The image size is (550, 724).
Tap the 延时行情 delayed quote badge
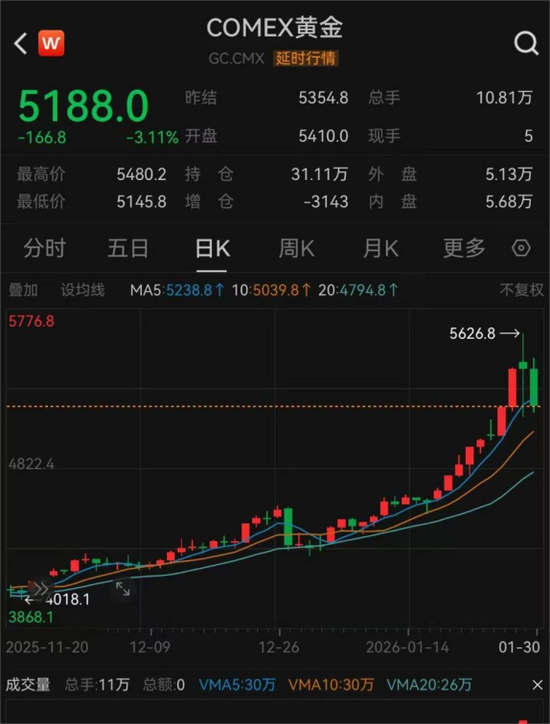tap(306, 59)
